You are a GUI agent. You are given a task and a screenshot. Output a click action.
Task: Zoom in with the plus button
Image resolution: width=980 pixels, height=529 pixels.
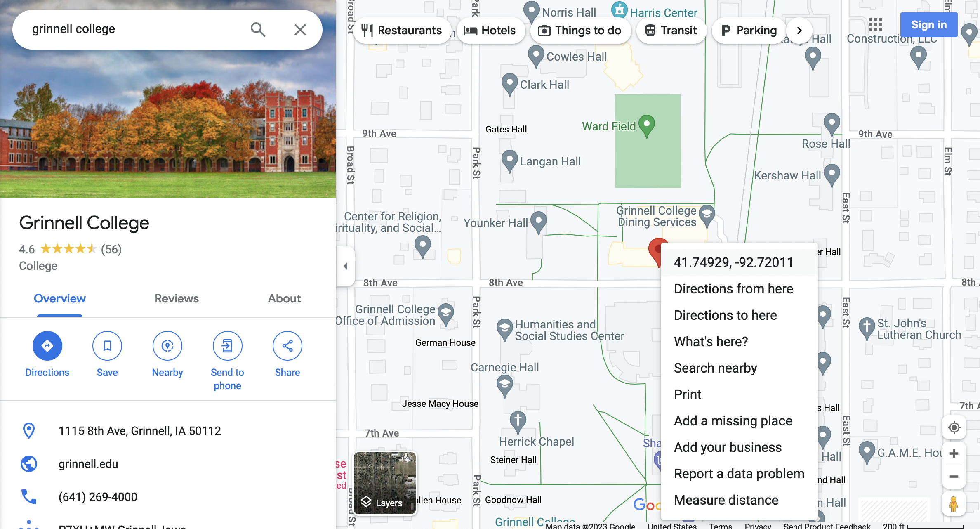point(954,453)
